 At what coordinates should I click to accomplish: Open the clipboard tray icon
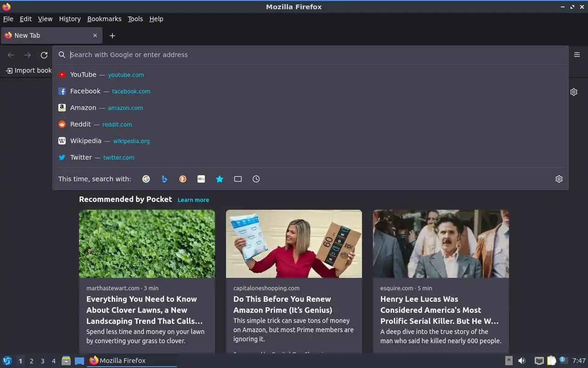coord(551,361)
